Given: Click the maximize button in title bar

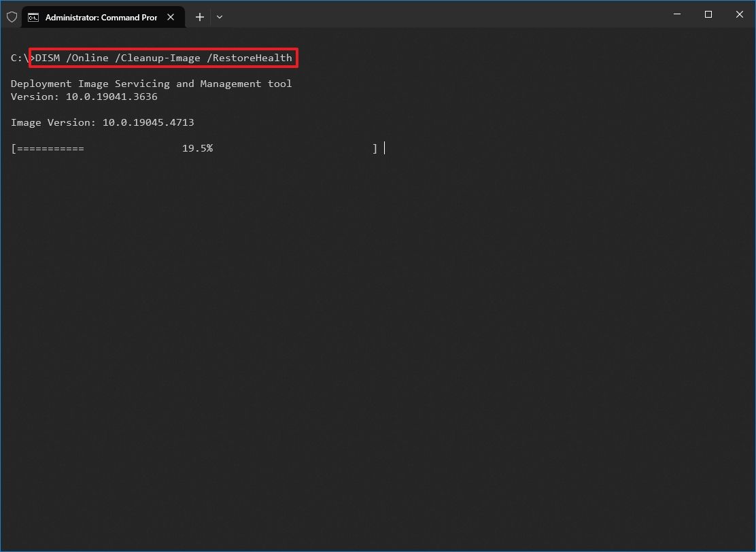Looking at the screenshot, I should point(708,14).
